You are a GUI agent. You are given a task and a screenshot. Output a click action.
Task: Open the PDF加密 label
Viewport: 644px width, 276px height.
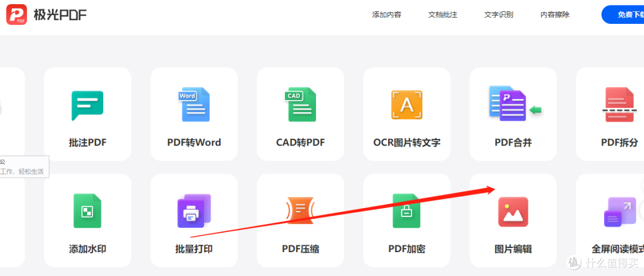[407, 249]
